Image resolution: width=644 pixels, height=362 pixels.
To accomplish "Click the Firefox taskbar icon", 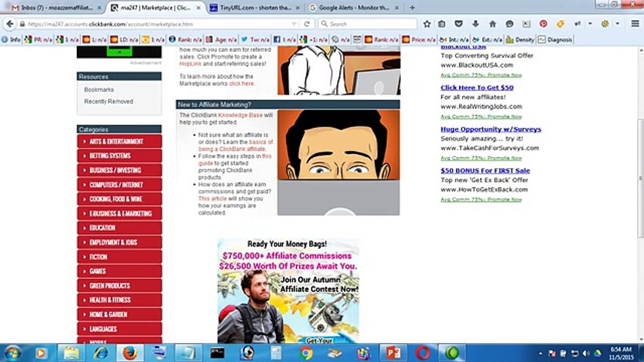I will 130,353.
